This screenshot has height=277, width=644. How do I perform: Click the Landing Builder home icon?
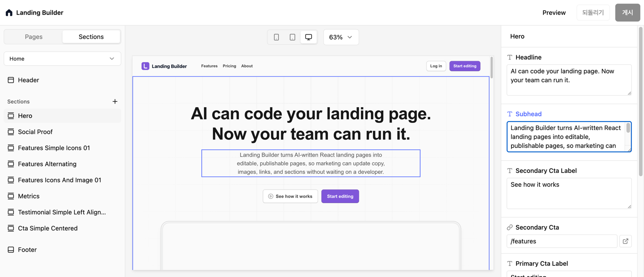click(x=9, y=13)
